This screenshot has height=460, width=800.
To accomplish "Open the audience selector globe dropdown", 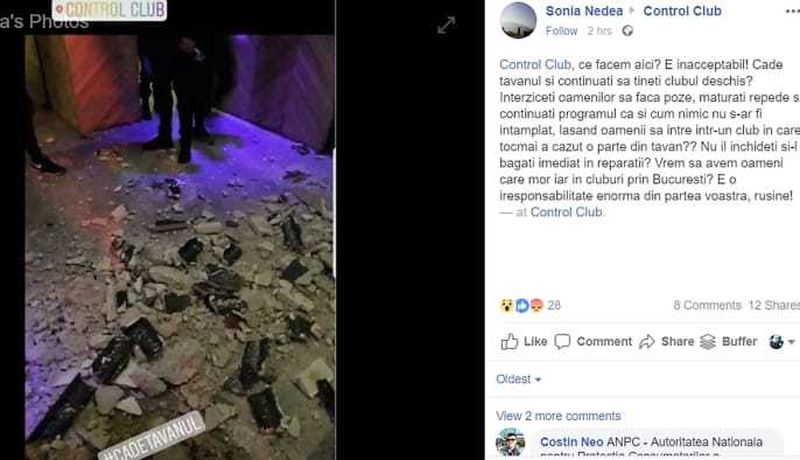I will pos(781,342).
